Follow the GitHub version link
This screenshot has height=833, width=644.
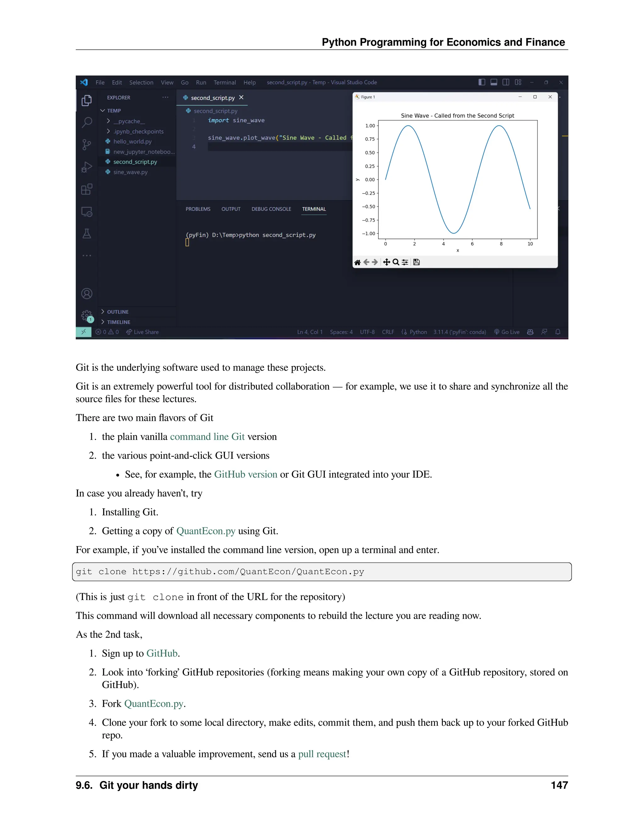click(246, 474)
